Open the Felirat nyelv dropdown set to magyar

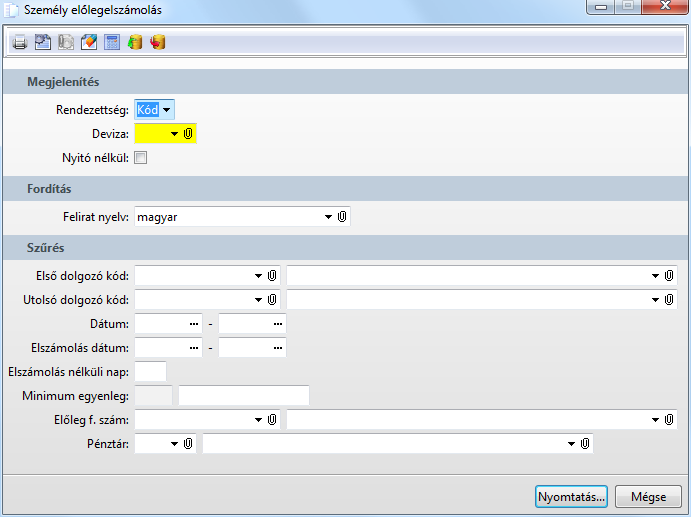[328, 217]
